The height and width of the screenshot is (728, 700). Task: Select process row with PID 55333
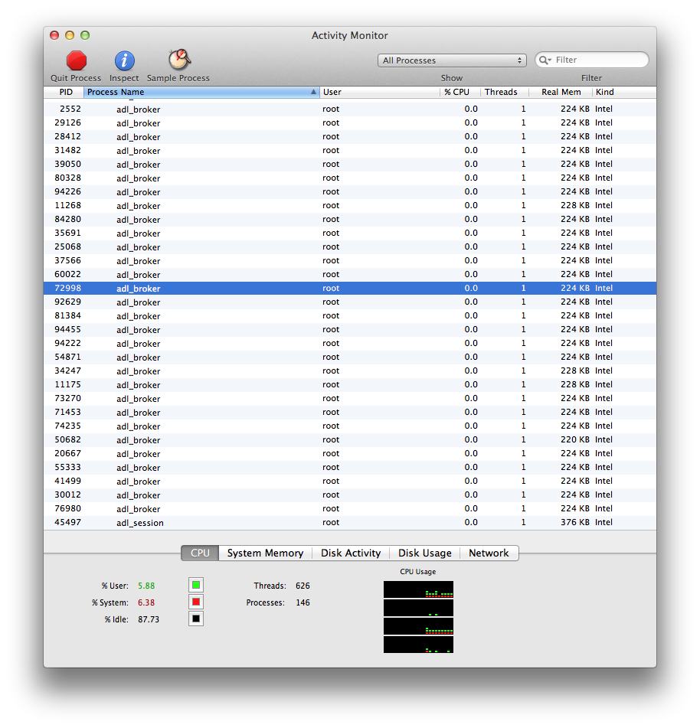pyautogui.click(x=350, y=467)
